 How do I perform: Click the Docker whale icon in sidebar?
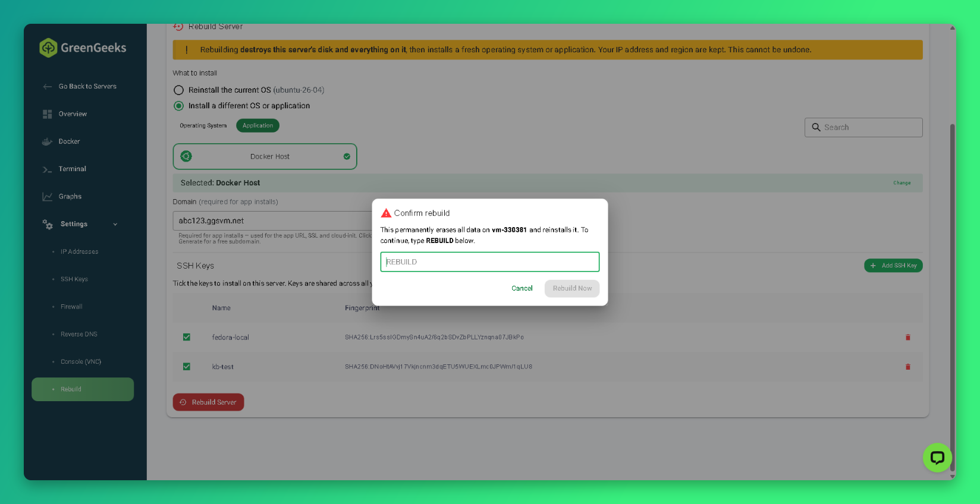(x=48, y=141)
